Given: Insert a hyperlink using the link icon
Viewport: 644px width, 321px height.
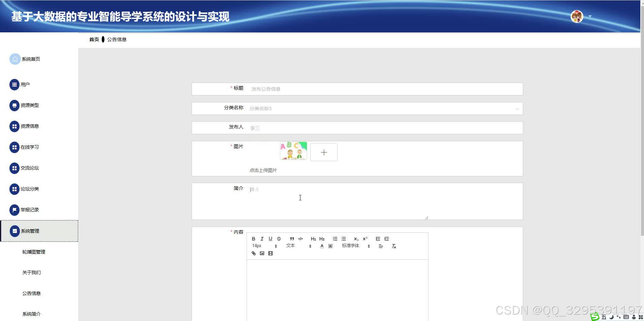Looking at the screenshot, I should point(254,253).
